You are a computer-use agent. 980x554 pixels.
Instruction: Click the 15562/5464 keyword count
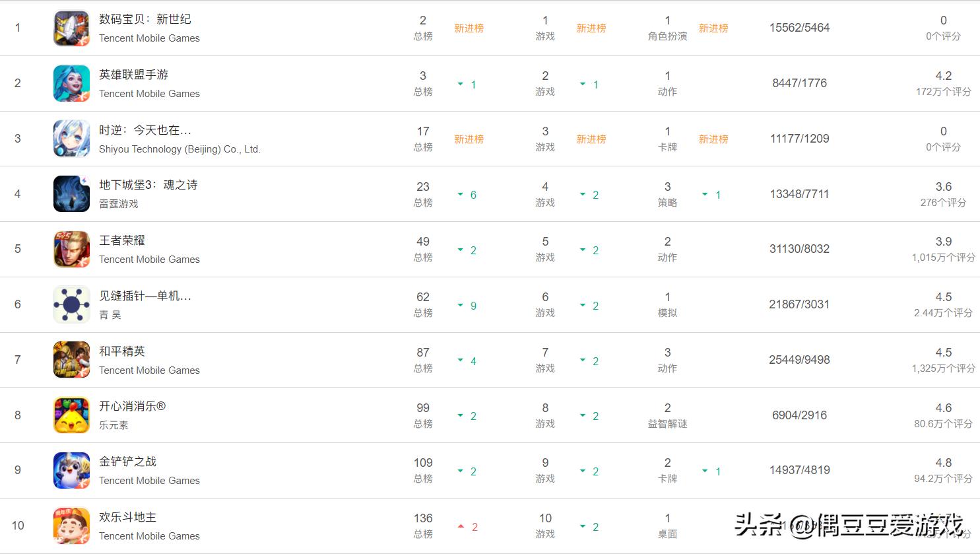(799, 28)
